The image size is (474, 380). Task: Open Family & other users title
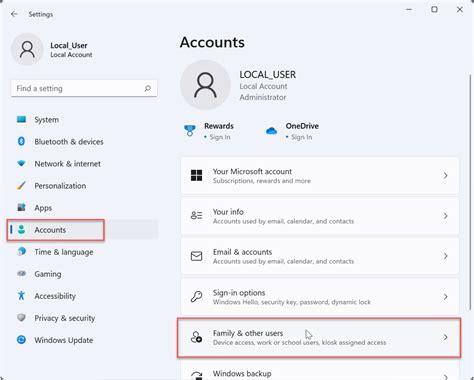click(x=248, y=333)
